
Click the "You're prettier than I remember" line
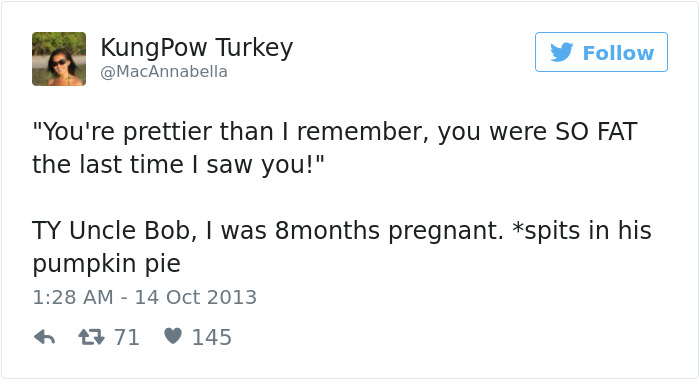229,132
